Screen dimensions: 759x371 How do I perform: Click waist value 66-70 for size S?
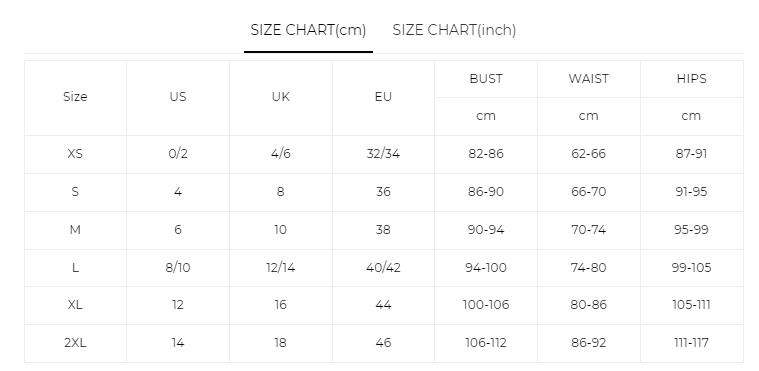tap(589, 192)
